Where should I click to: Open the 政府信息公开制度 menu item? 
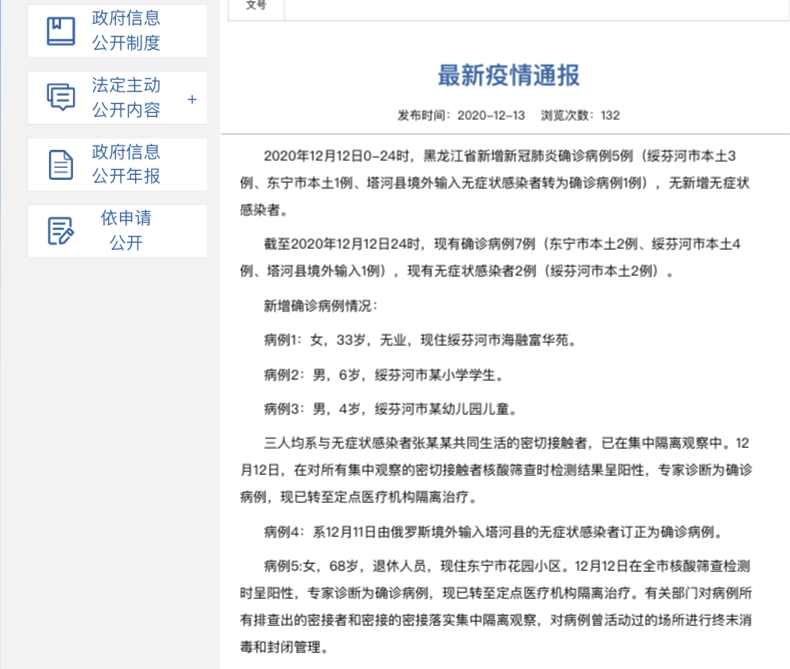[x=126, y=31]
